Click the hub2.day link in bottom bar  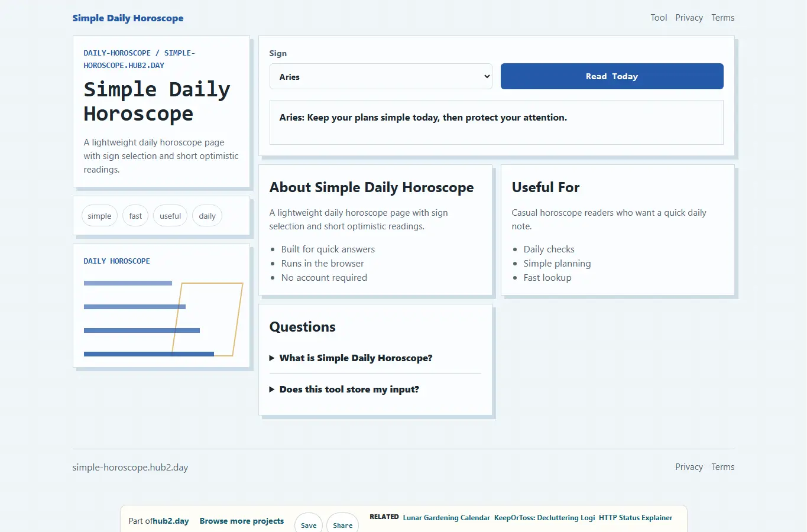(171, 521)
